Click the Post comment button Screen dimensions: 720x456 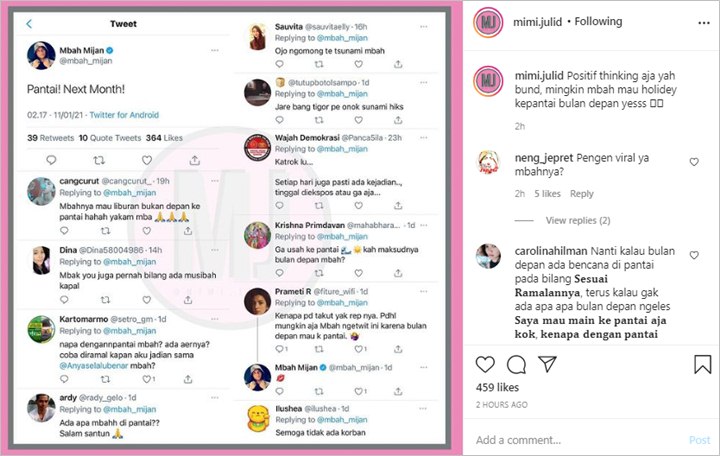(699, 440)
